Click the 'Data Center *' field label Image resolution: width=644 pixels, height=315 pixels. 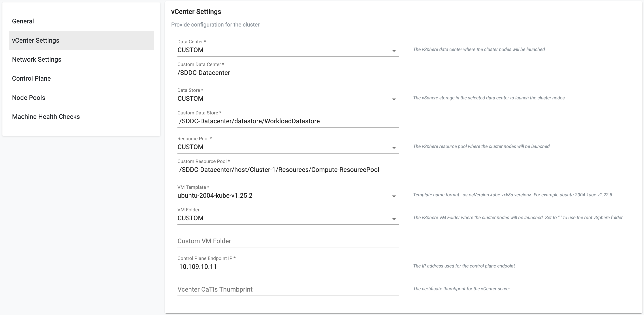(192, 42)
